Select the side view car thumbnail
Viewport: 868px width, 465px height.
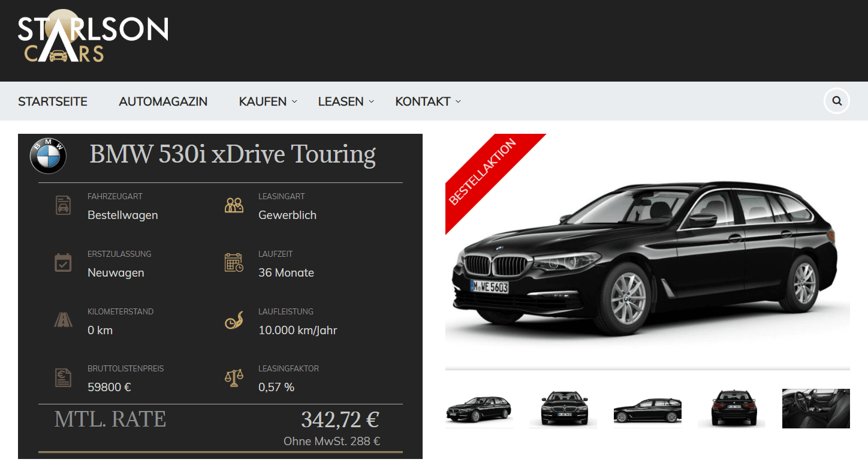click(x=647, y=409)
